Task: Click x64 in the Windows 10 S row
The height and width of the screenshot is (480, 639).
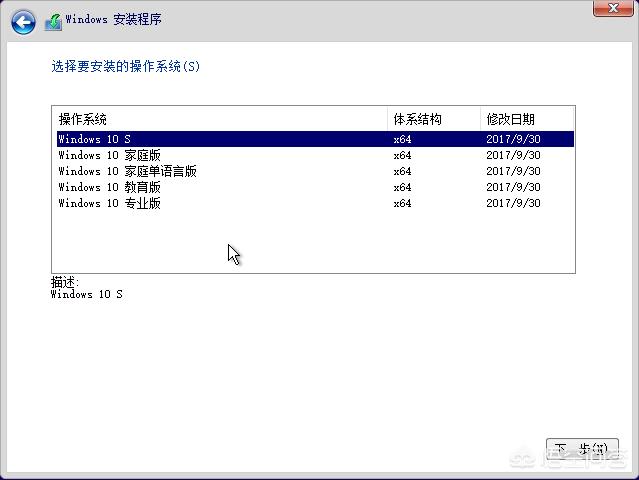Action: 402,139
